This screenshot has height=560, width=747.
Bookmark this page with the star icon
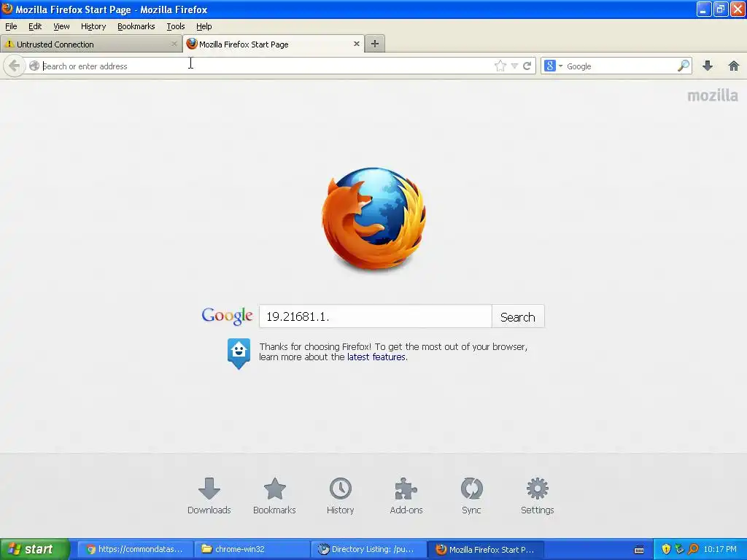coord(500,66)
